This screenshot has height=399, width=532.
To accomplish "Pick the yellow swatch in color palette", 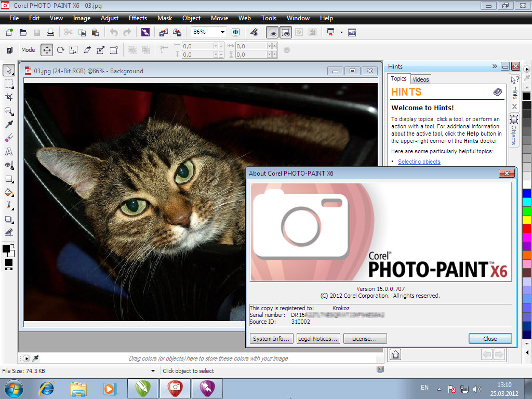I will [x=526, y=219].
